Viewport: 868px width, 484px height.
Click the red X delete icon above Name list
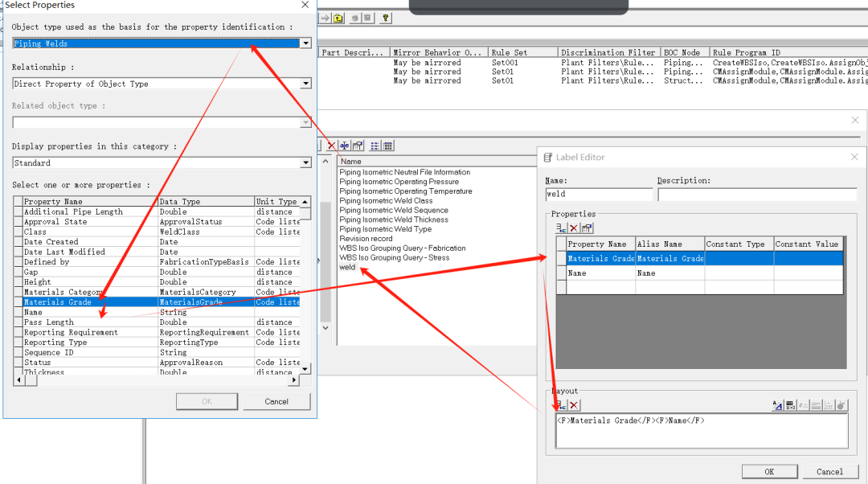click(331, 146)
